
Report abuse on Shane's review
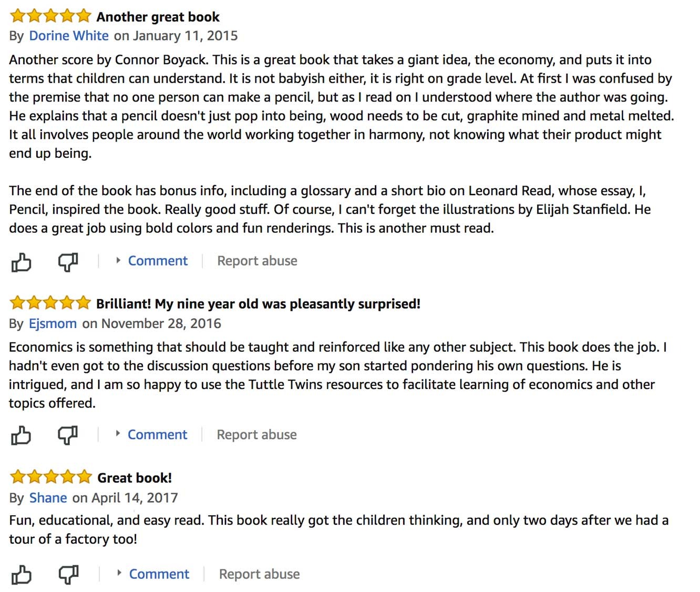(x=259, y=574)
